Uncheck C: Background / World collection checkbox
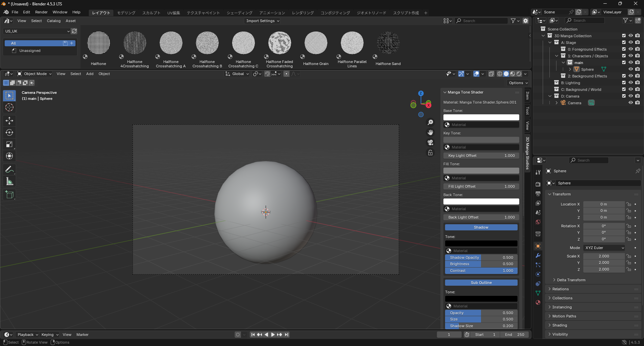The height and width of the screenshot is (346, 644). tap(624, 90)
